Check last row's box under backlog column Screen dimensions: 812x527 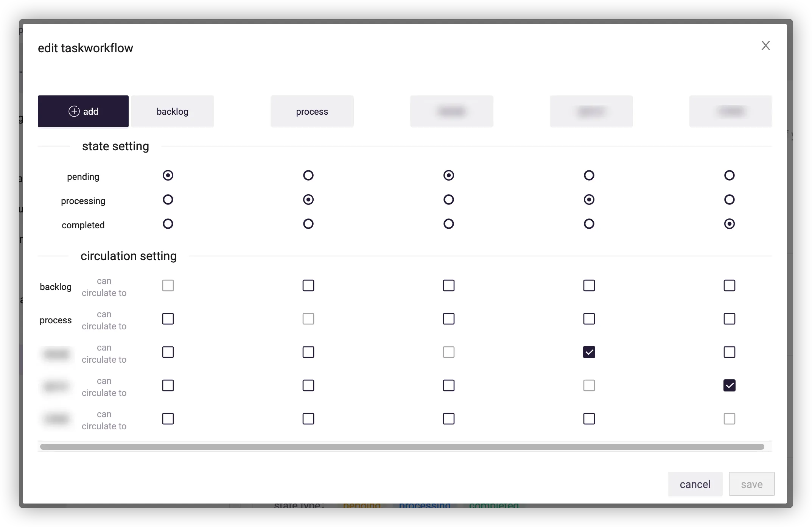coord(168,419)
